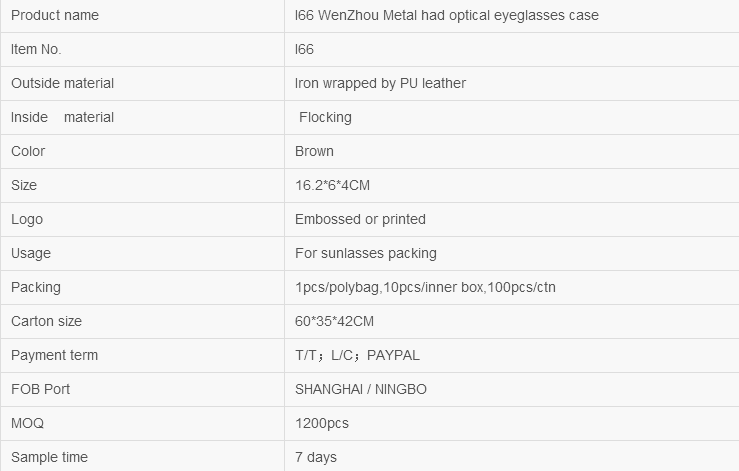Click the 16.2*6*4CM size value

tap(332, 185)
